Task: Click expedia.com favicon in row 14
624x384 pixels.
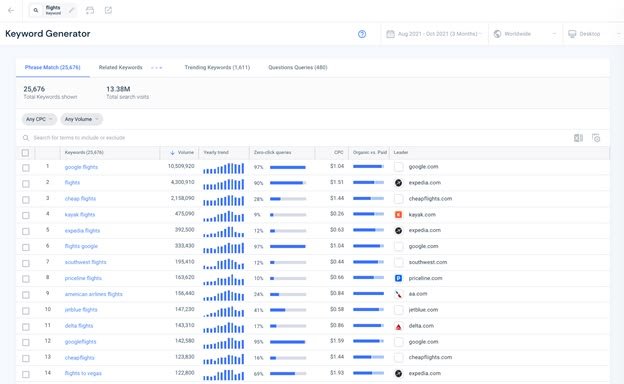Action: [398, 373]
